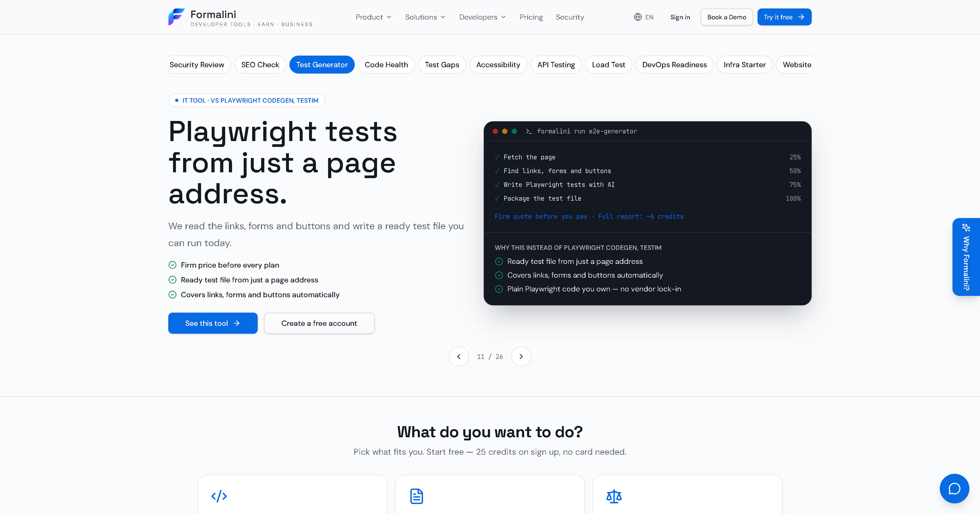The image size is (980, 514).
Task: Open the Pricing page
Action: point(531,17)
